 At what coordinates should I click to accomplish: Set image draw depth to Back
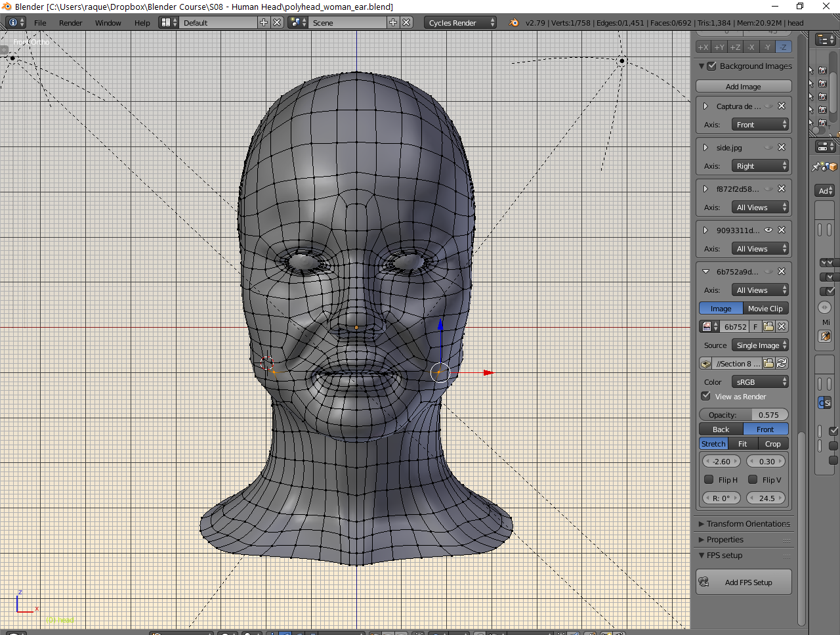coord(721,429)
